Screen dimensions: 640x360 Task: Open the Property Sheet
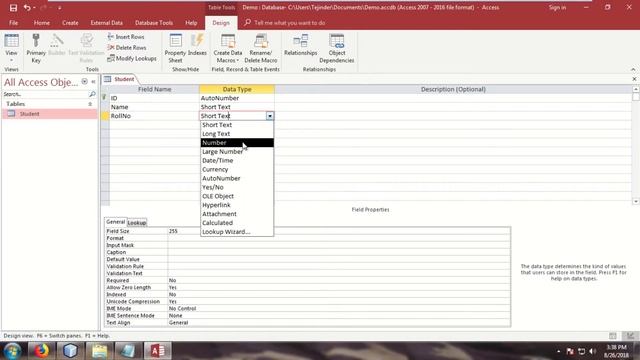175,48
